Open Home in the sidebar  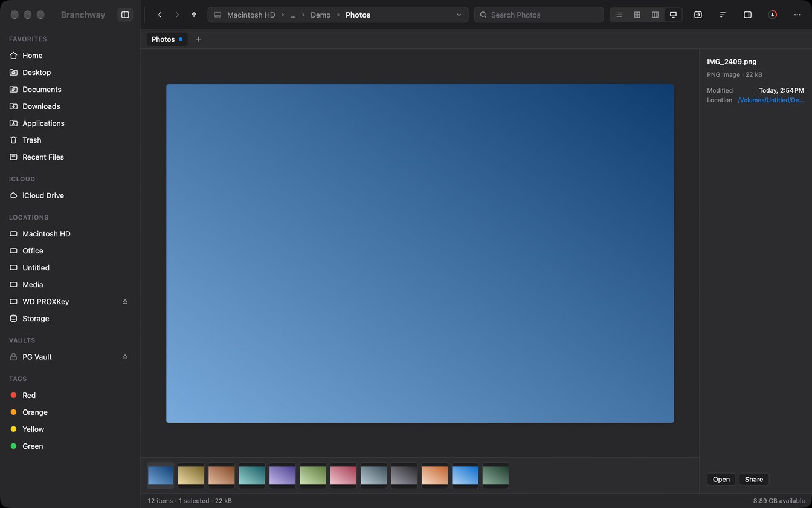(x=69, y=56)
